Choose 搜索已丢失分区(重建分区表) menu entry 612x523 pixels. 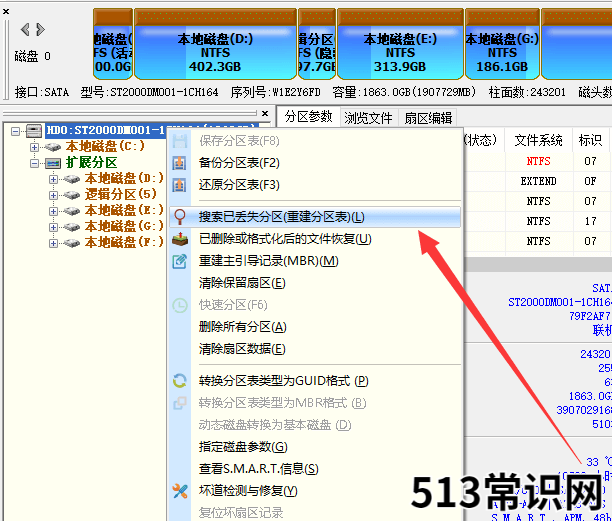pos(315,217)
